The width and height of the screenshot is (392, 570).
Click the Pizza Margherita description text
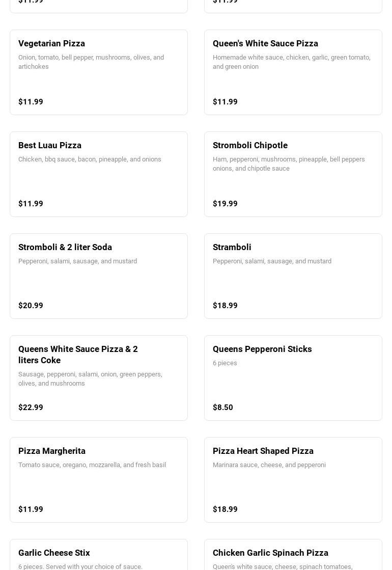click(92, 465)
